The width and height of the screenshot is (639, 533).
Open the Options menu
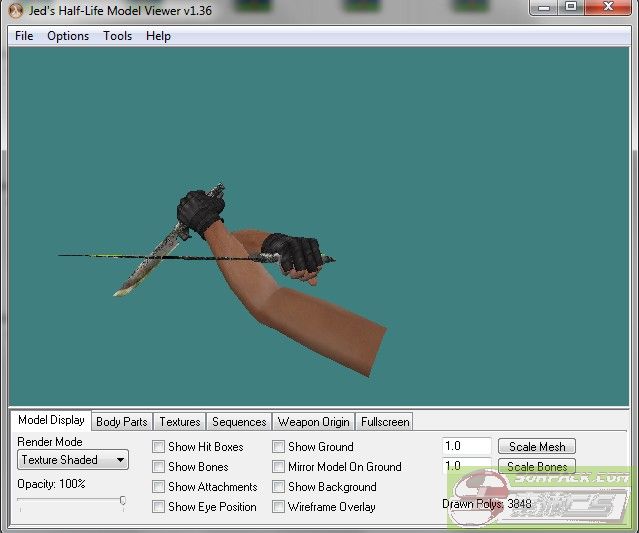point(68,36)
